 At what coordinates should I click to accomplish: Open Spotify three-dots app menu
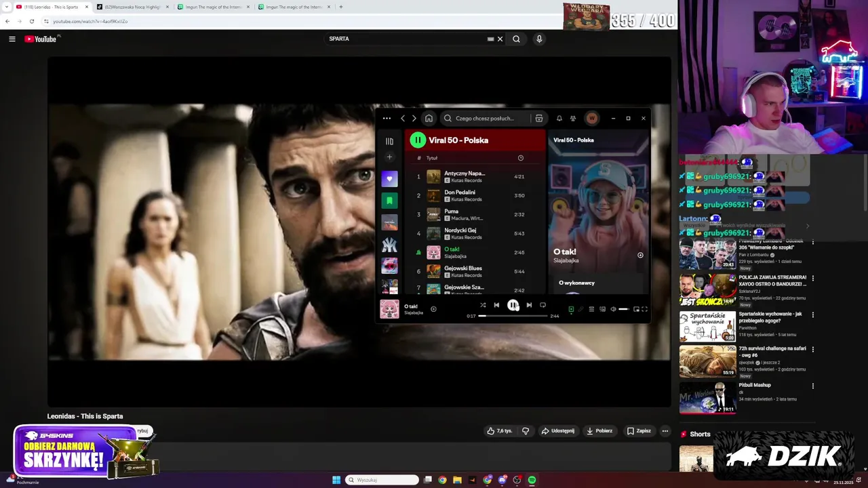point(387,118)
